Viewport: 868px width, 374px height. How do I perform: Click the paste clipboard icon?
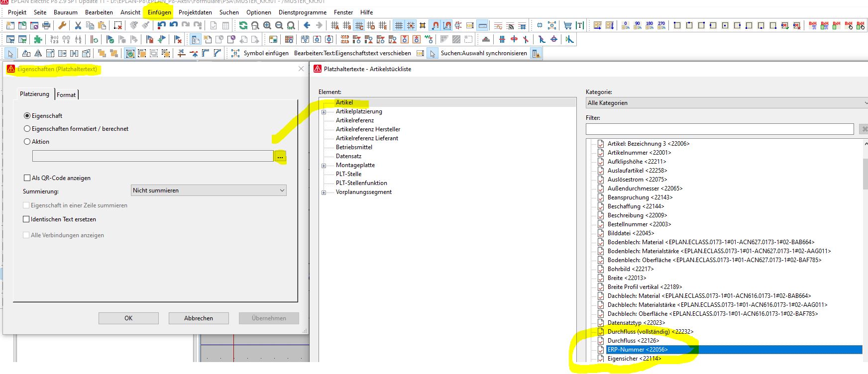pyautogui.click(x=102, y=25)
